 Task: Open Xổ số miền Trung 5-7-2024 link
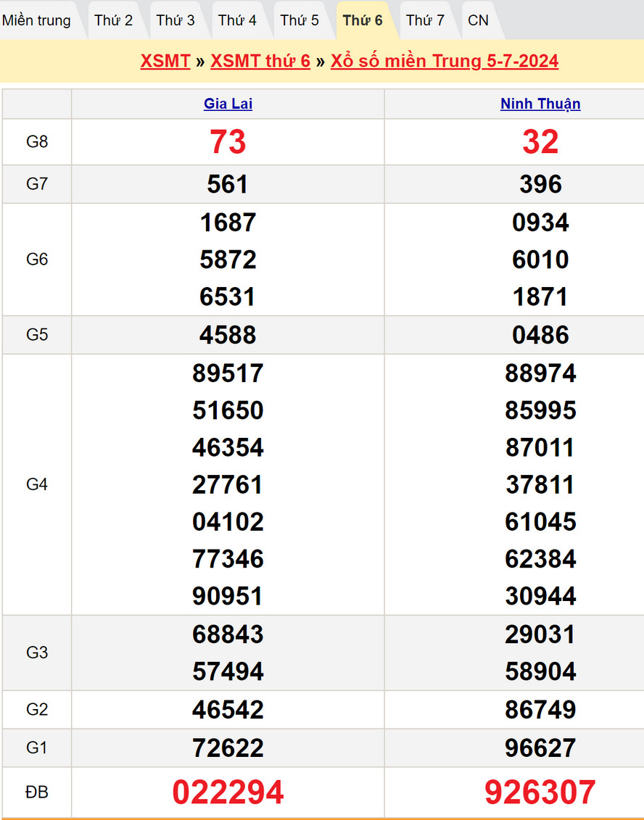445,61
